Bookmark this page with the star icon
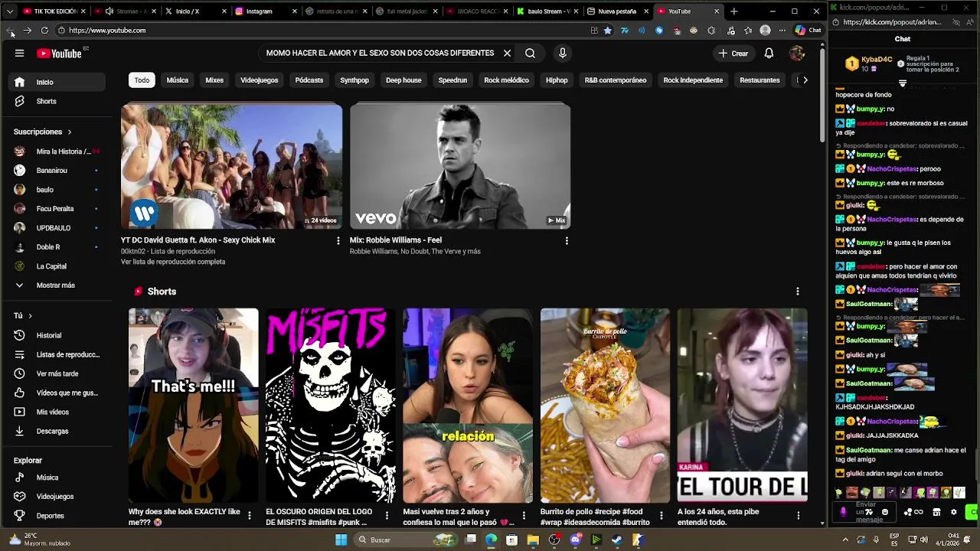Screen dimensions: 980x551 (x=608, y=31)
